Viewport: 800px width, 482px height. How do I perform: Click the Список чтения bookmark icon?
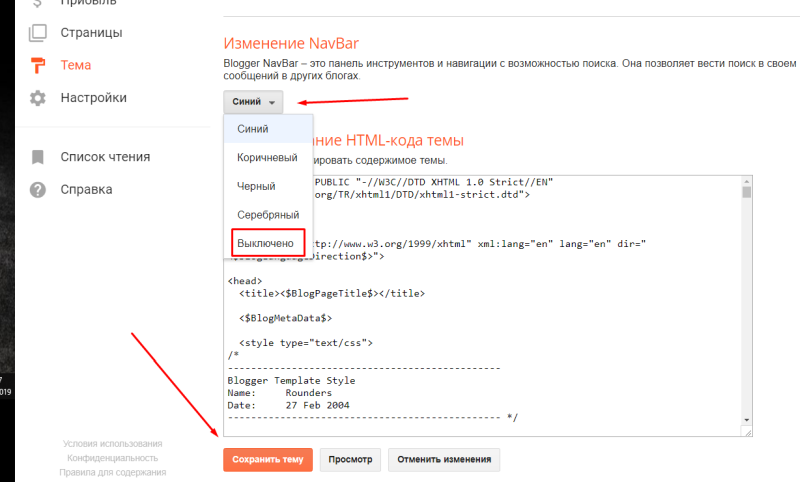click(x=38, y=156)
